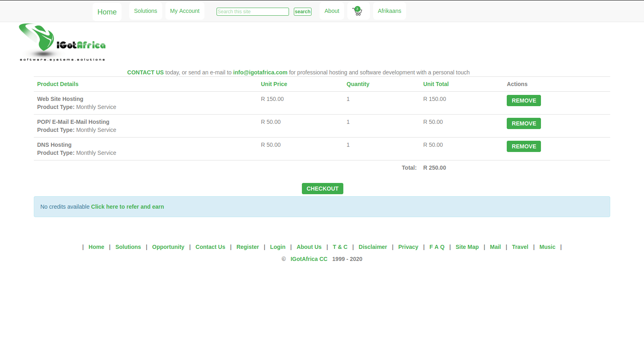The height and width of the screenshot is (347, 644).
Task: Open About in the top navigation
Action: (332, 11)
